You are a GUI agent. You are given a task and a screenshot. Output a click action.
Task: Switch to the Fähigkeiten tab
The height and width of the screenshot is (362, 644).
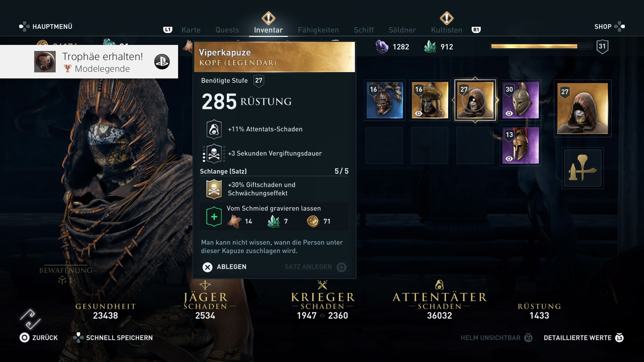click(318, 30)
